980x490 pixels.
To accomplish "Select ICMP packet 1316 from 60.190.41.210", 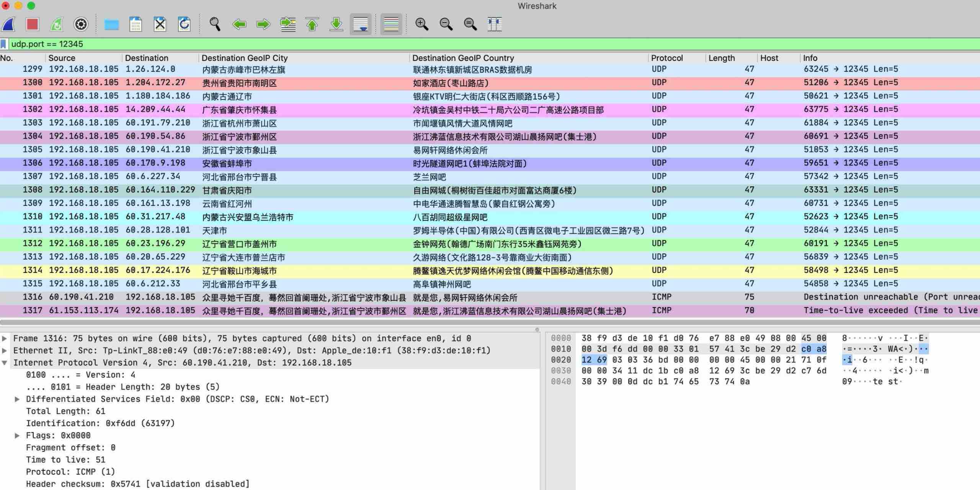I will 490,297.
